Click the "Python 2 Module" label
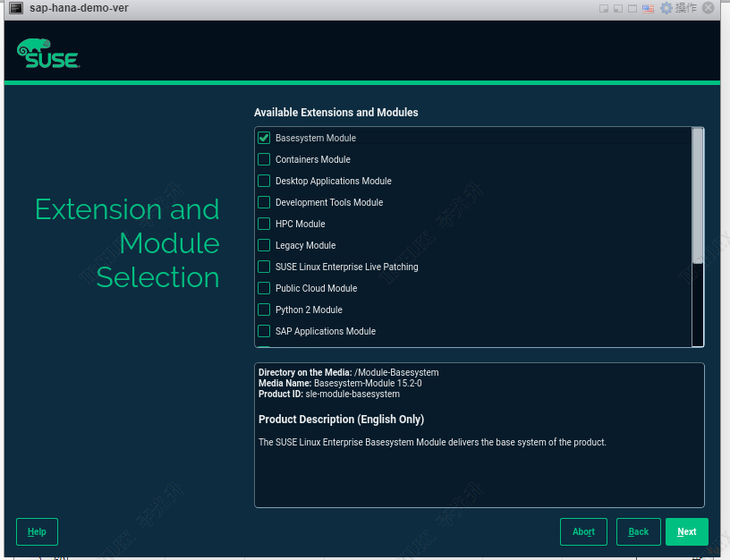This screenshot has height=560, width=730. [x=309, y=310]
